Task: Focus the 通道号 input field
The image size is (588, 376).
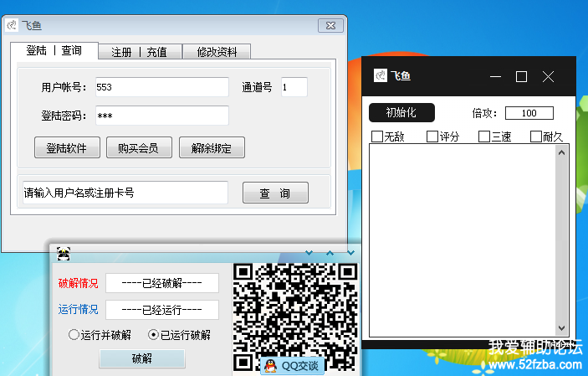Action: tap(294, 87)
